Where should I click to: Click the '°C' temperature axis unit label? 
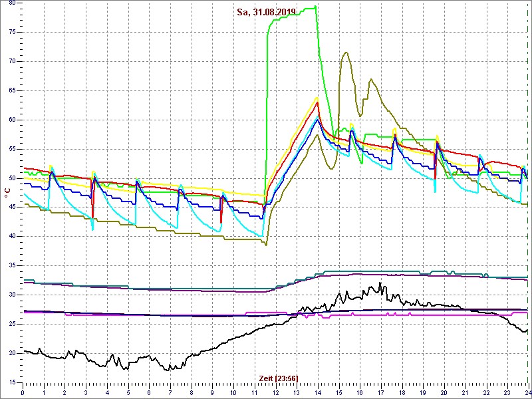[x=7, y=193]
